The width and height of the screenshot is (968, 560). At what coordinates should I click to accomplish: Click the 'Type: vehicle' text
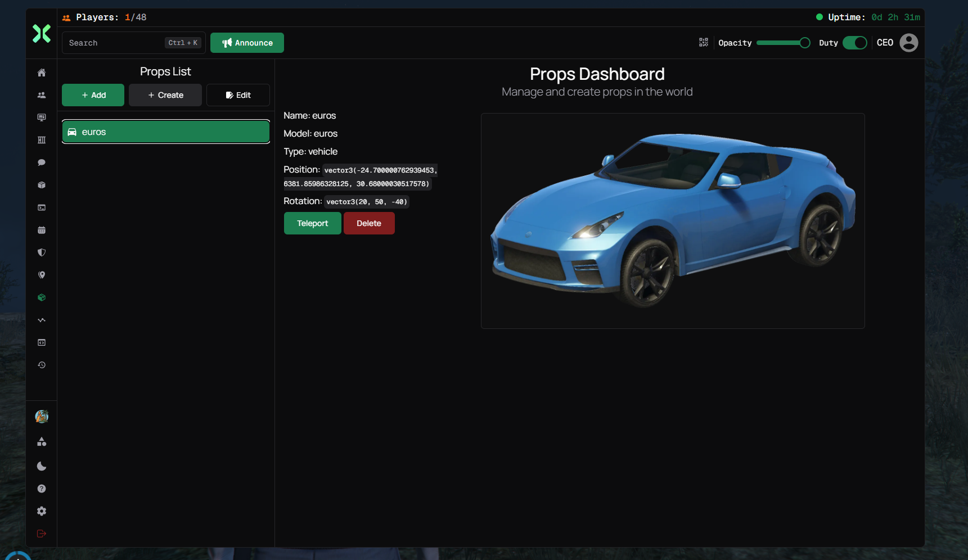(x=310, y=152)
